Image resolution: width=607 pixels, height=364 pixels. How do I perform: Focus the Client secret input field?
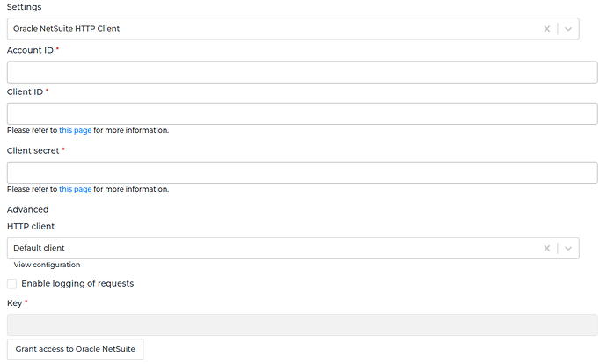click(x=303, y=172)
